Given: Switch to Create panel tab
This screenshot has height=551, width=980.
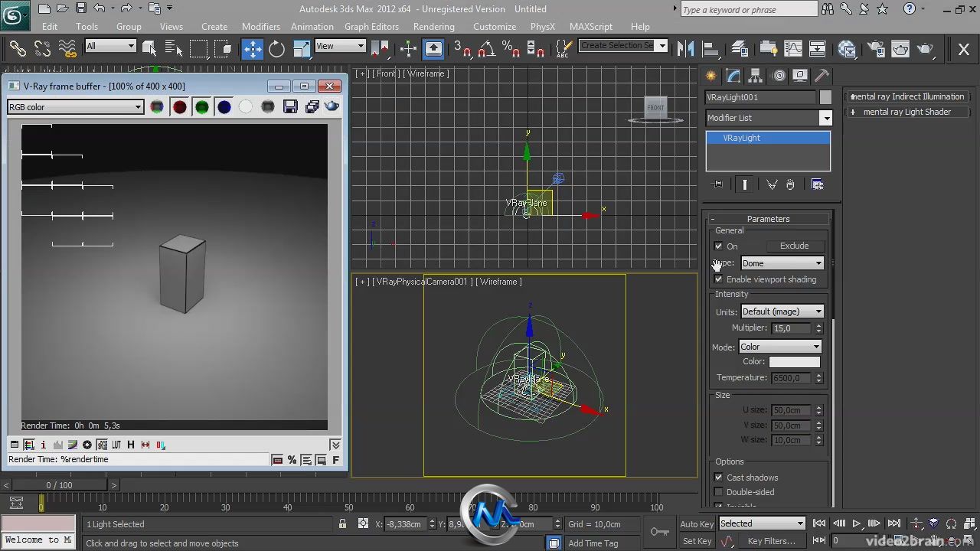Looking at the screenshot, I should point(711,76).
